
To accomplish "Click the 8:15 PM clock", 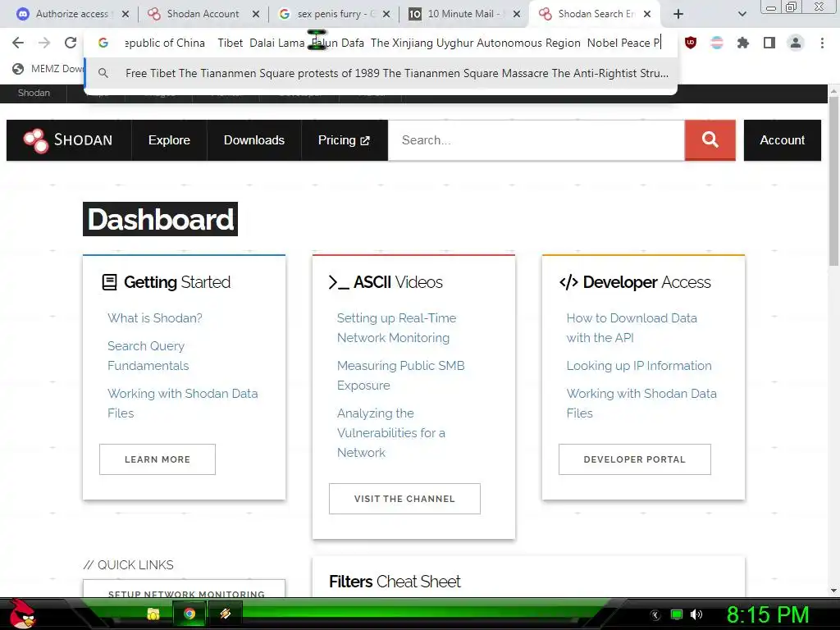I will point(768,614).
